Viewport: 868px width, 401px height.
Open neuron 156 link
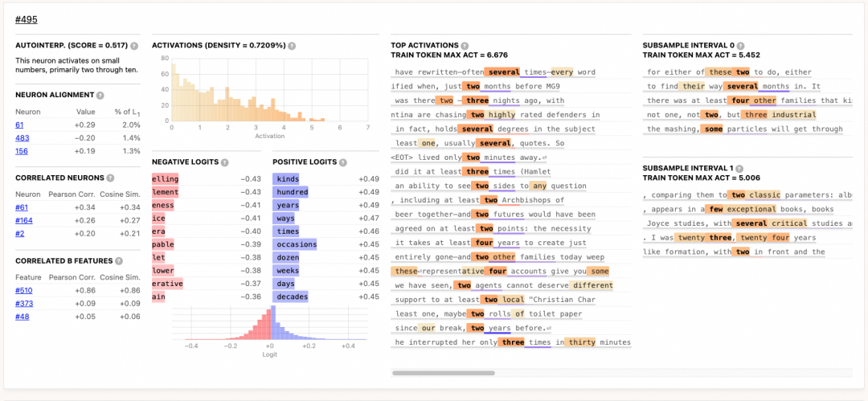tap(22, 151)
